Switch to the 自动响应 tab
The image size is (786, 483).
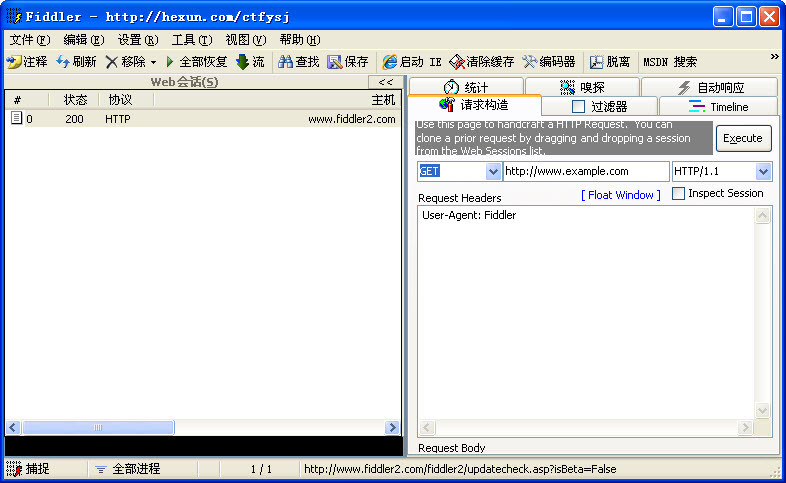tap(710, 87)
